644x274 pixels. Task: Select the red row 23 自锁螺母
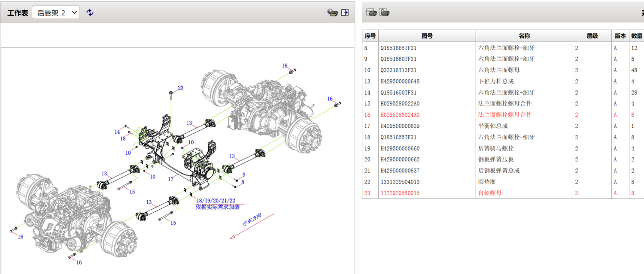pos(490,193)
